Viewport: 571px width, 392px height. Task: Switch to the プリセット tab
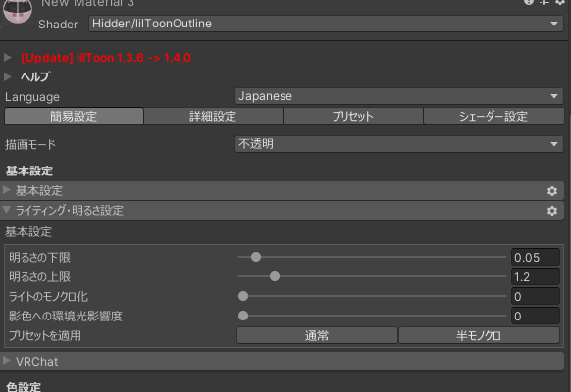(353, 117)
